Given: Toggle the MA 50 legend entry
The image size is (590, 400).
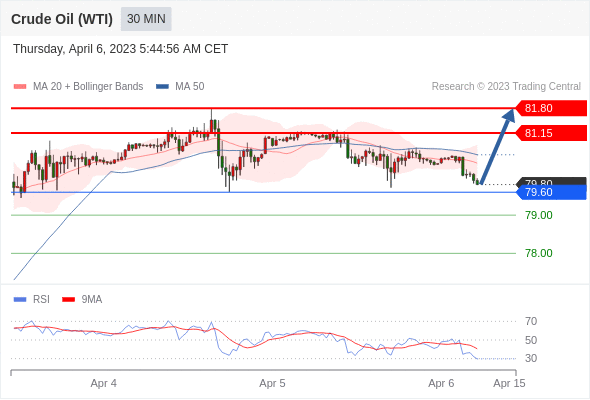Looking at the screenshot, I should 180,87.
